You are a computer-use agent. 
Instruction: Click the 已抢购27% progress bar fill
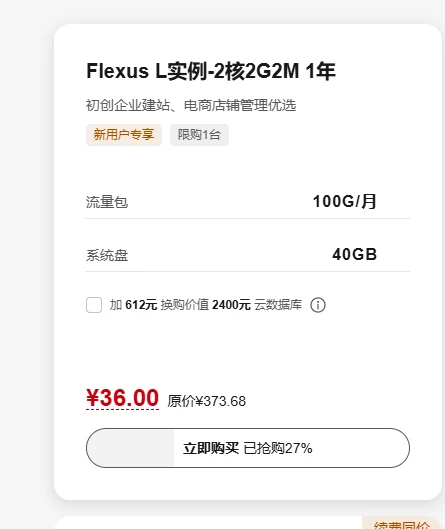coord(130,448)
